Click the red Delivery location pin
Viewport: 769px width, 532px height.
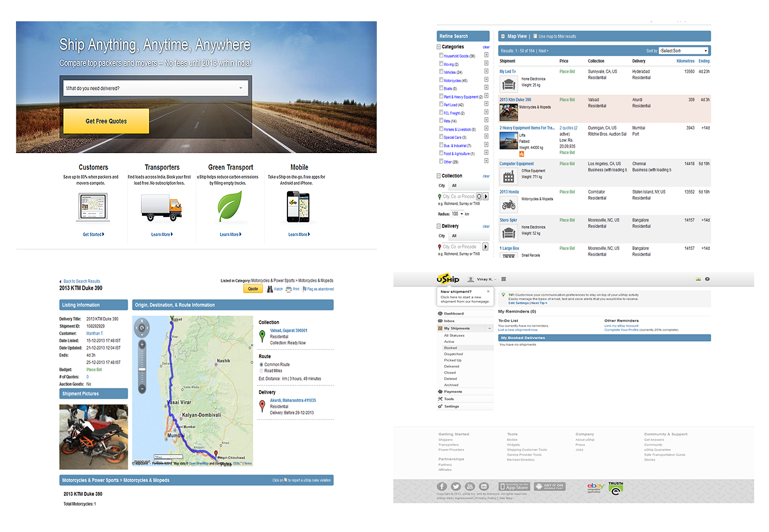263,406
